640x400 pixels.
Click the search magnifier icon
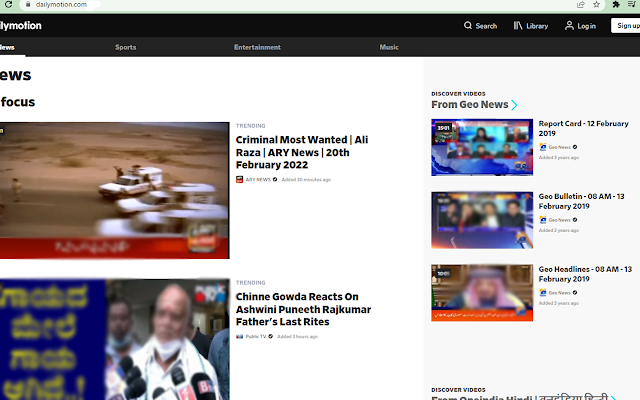(x=468, y=26)
